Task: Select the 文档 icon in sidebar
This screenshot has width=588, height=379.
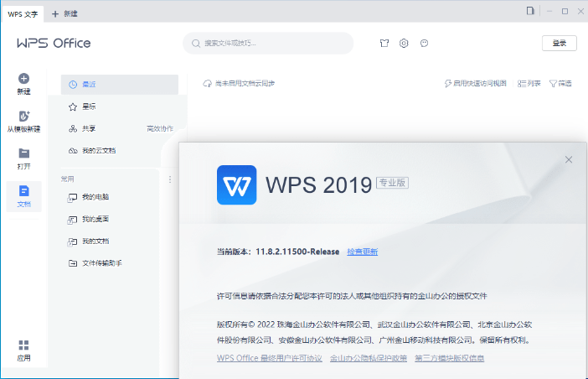Action: click(x=23, y=191)
